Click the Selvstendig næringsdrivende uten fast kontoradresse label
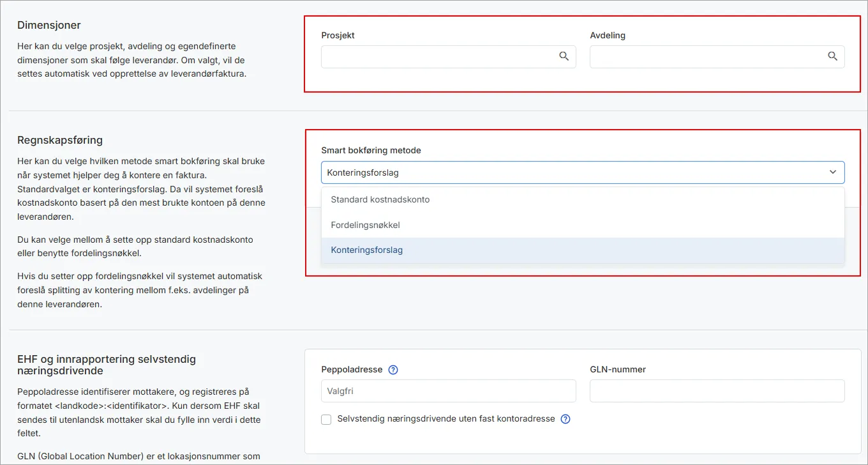Viewport: 868px width, 465px height. 446,419
